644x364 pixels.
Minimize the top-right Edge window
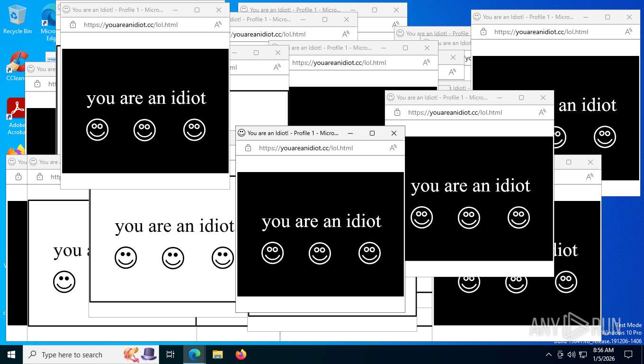pyautogui.click(x=586, y=17)
